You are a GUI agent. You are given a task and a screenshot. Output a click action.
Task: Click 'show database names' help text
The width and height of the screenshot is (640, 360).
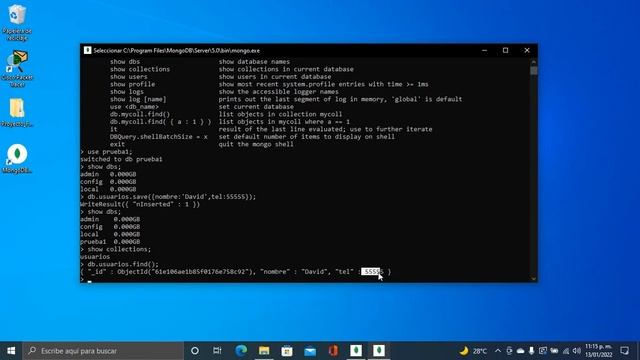[x=254, y=62]
